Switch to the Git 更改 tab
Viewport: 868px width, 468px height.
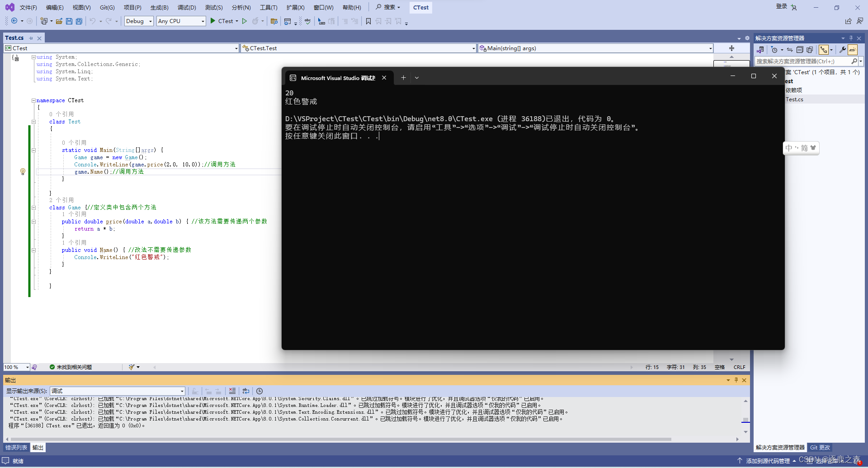point(820,448)
